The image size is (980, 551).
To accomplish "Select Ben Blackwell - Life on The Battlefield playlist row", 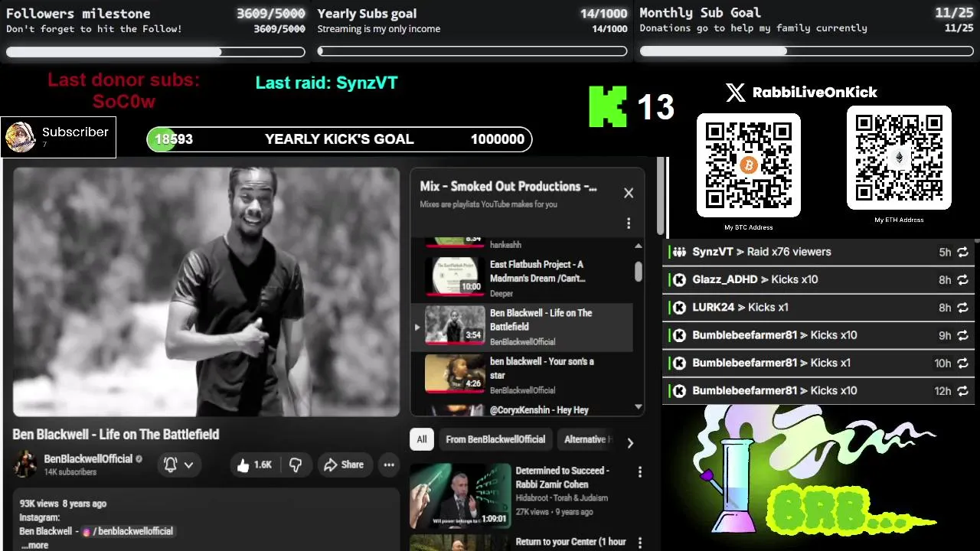I will point(522,327).
